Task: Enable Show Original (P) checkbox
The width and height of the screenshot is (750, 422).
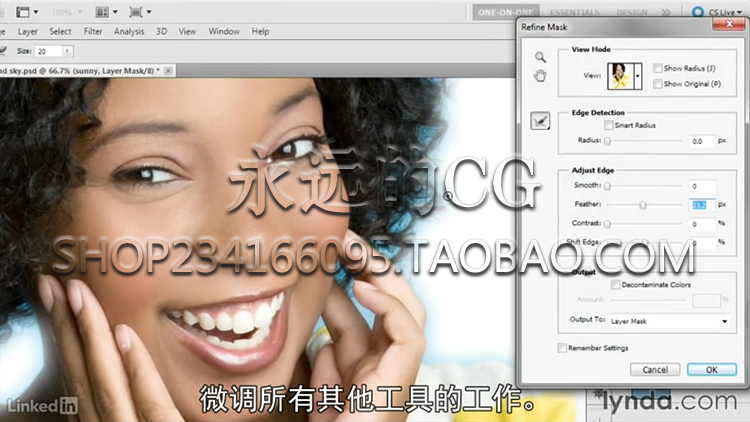Action: pos(658,84)
